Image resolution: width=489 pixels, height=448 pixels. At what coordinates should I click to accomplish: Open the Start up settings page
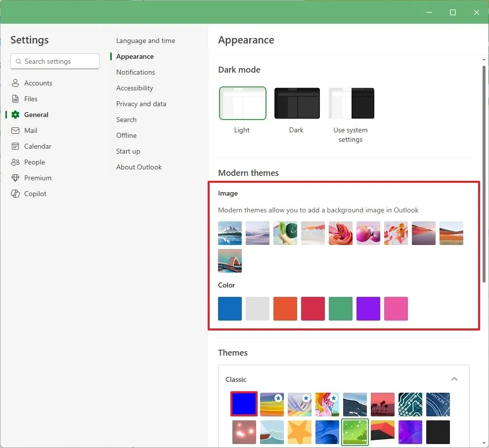point(128,151)
